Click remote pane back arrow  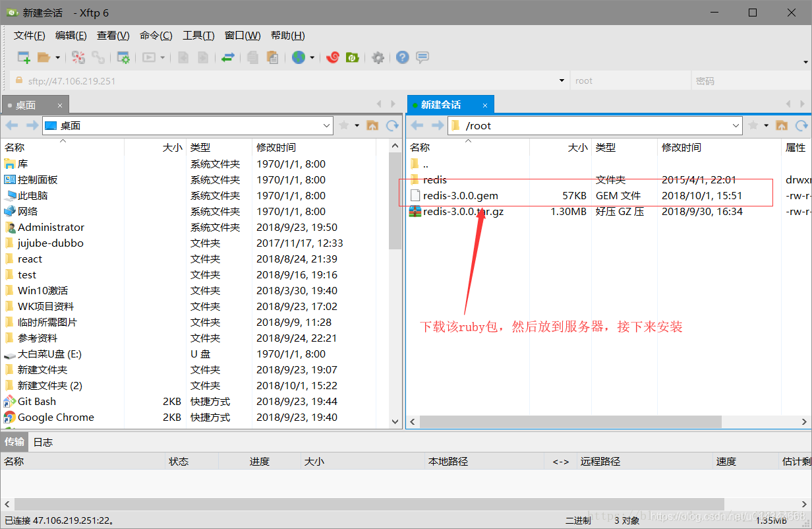click(417, 125)
